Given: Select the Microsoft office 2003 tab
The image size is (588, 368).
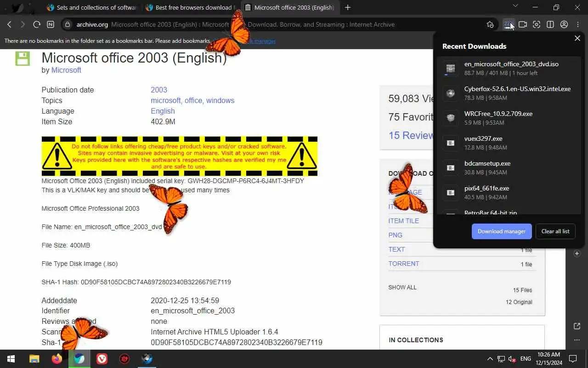Looking at the screenshot, I should (x=289, y=7).
